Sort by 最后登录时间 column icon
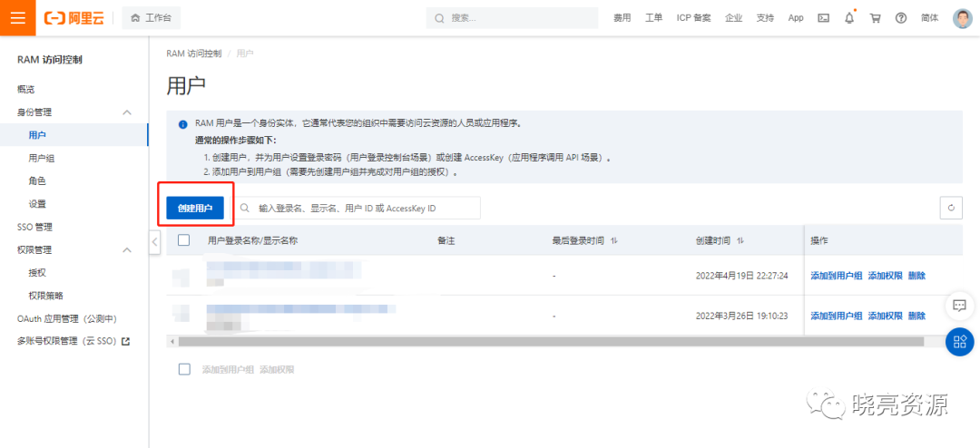Viewport: 980px width, 448px height. 613,240
